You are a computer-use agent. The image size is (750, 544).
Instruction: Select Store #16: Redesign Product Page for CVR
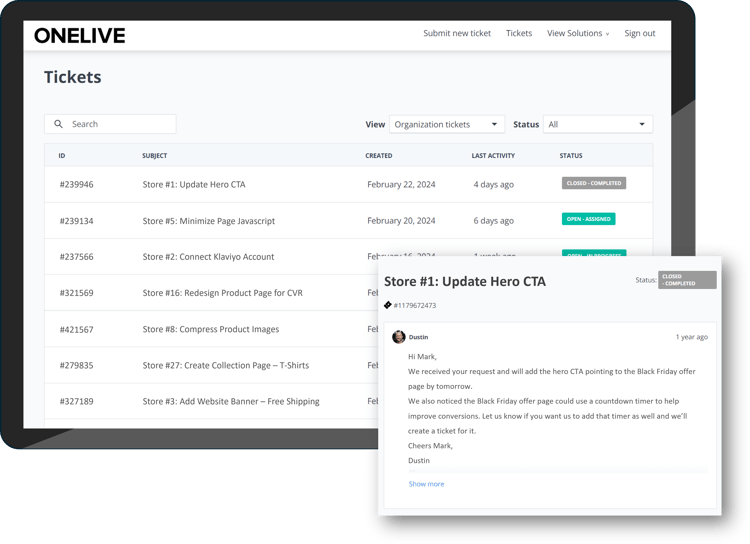coord(222,293)
